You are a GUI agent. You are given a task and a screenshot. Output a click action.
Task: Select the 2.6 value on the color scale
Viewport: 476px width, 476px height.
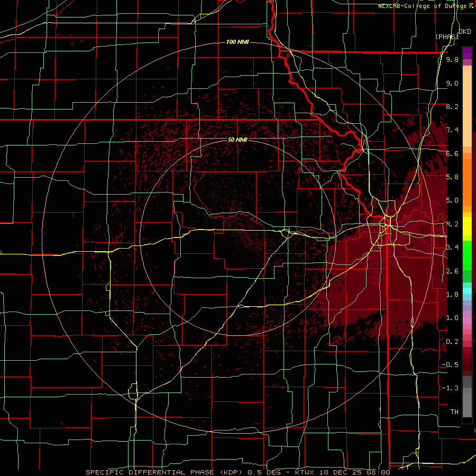tap(452, 271)
